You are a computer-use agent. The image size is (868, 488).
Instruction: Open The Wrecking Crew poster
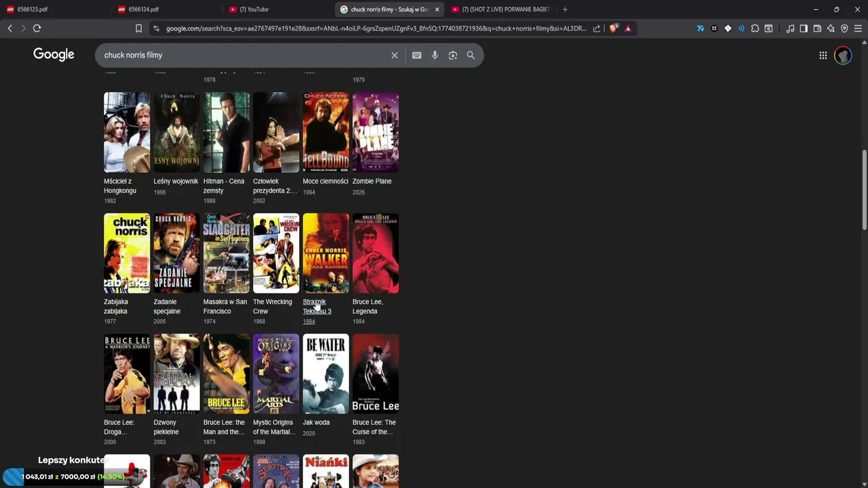point(276,253)
